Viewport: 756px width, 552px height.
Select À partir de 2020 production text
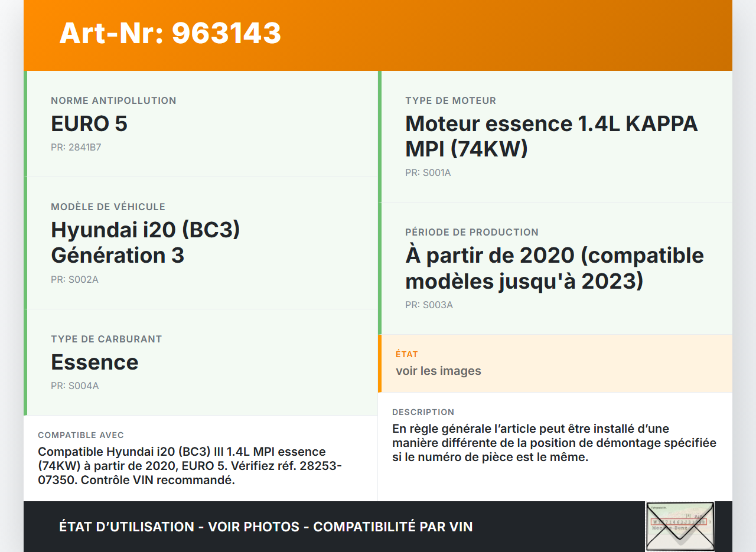coord(555,267)
